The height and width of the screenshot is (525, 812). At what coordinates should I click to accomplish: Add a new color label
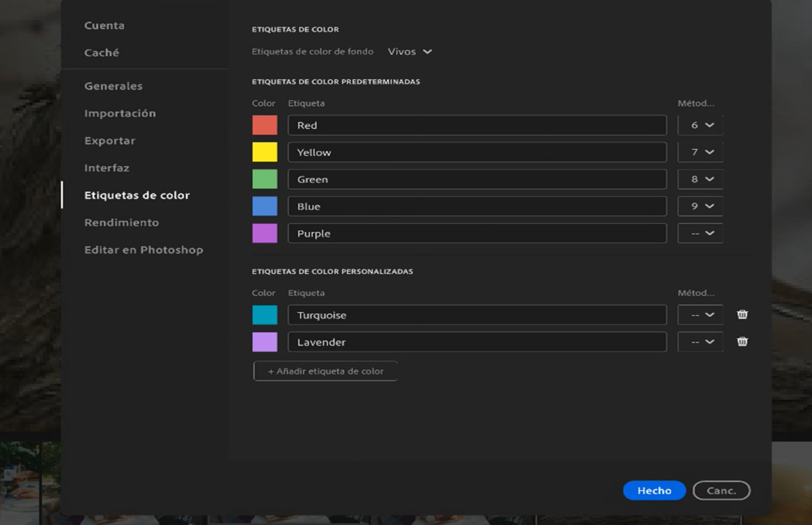[x=325, y=371]
